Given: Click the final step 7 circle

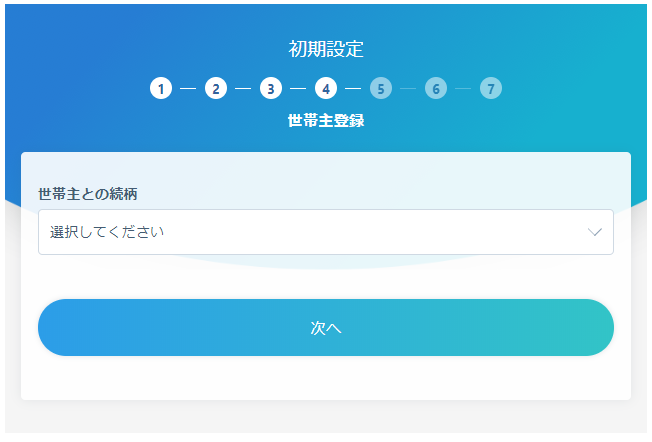Looking at the screenshot, I should [490, 88].
